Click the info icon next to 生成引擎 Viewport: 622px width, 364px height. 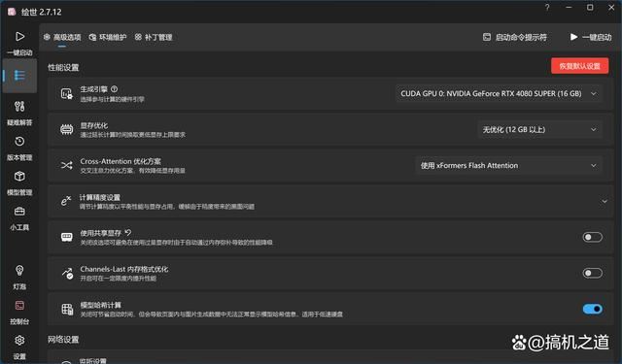pyautogui.click(x=115, y=89)
